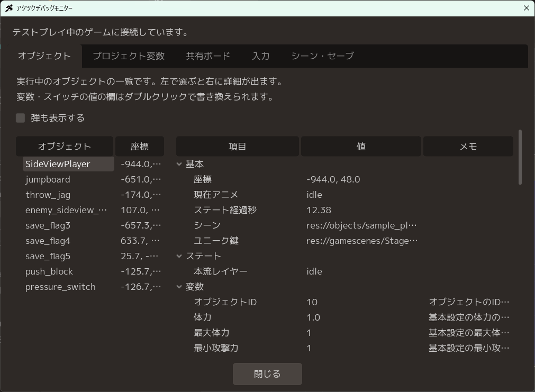
Task: Click the value 1 of 最大体力
Action: point(309,333)
